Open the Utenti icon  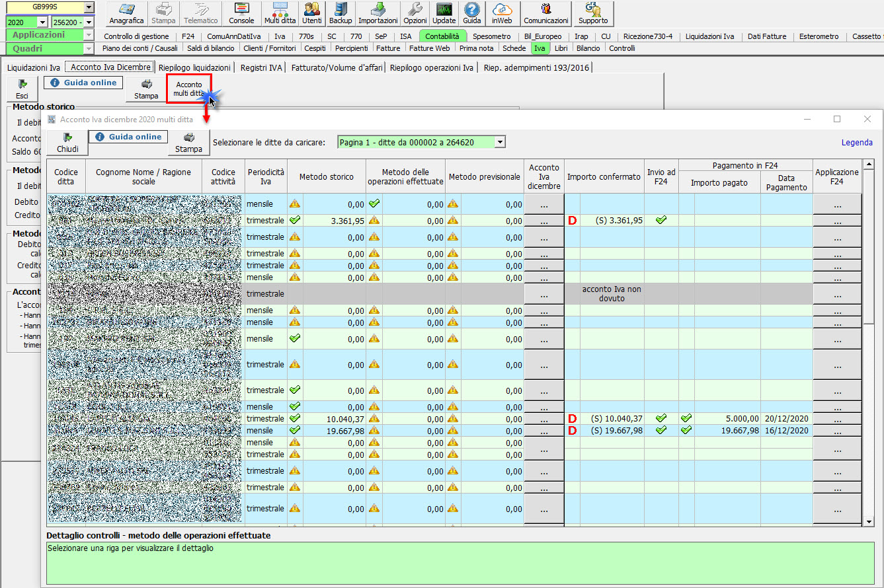point(312,13)
